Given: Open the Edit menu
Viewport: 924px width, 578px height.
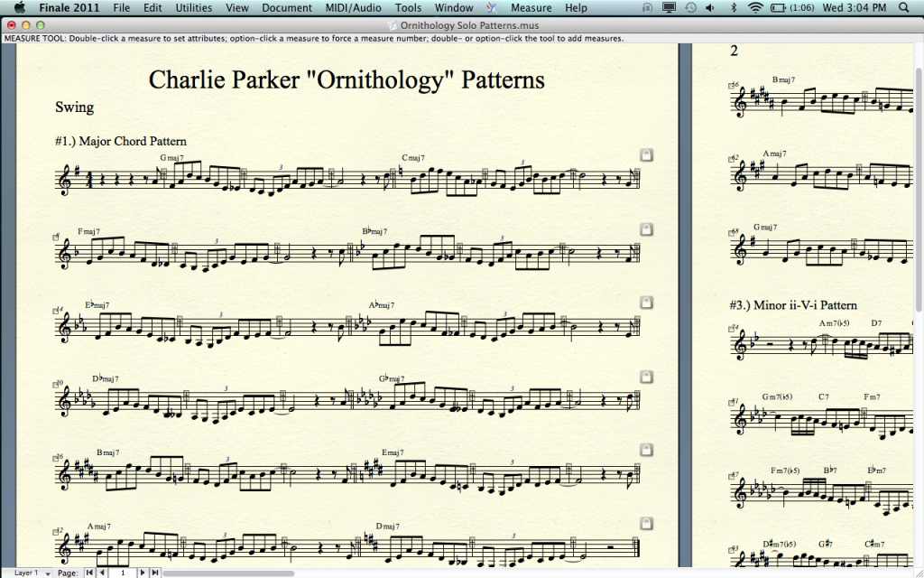Looking at the screenshot, I should [152, 7].
